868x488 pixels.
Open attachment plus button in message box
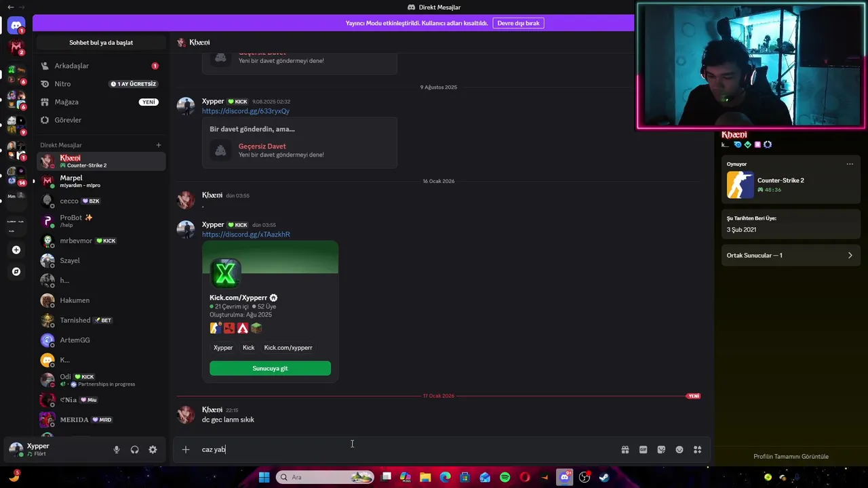tap(186, 449)
